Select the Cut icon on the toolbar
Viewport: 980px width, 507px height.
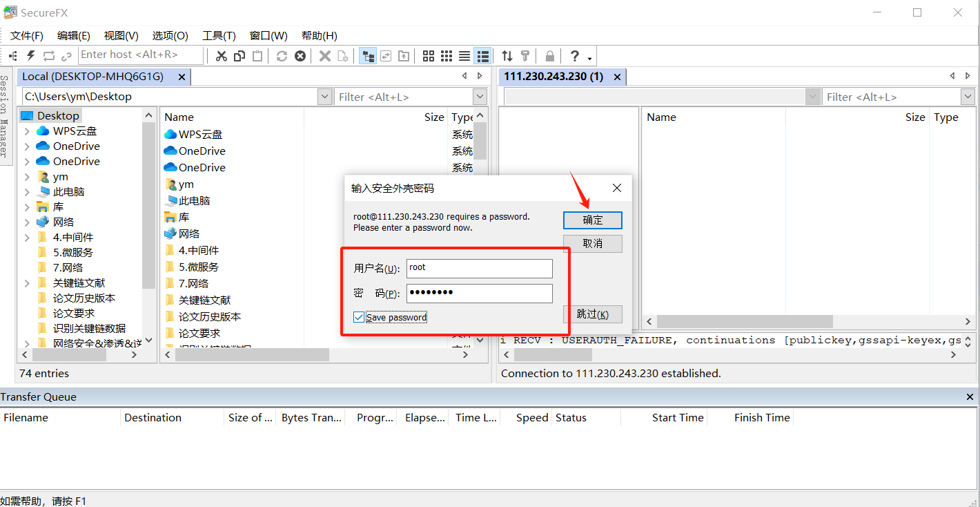click(221, 55)
